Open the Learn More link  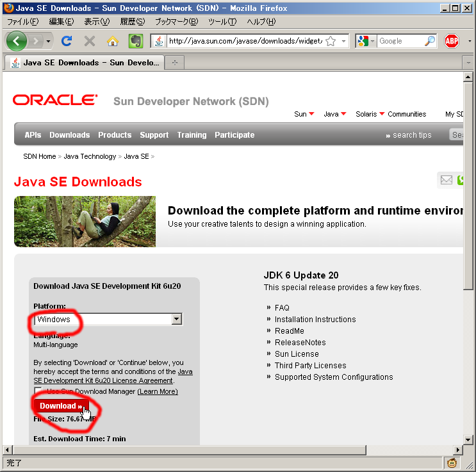coord(158,391)
